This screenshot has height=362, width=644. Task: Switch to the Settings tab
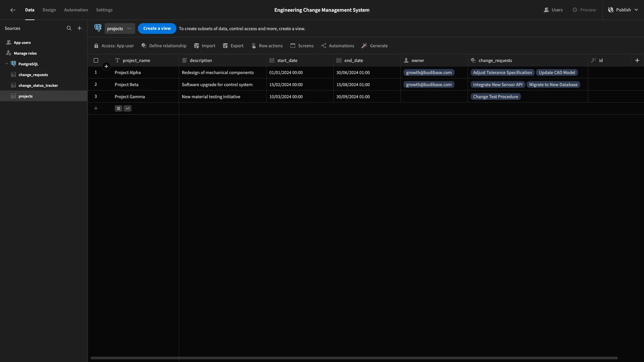[104, 10]
